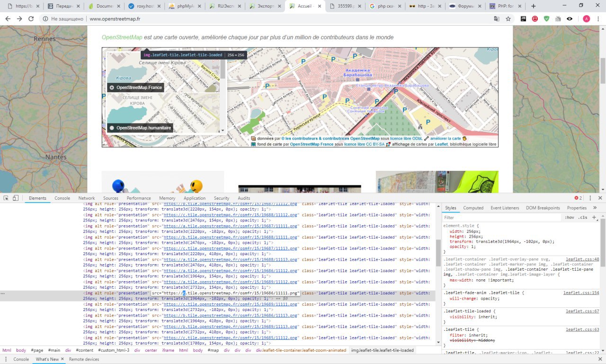Open leaflet.css:48 source link
The height and width of the screenshot is (364, 606).
[582, 259]
